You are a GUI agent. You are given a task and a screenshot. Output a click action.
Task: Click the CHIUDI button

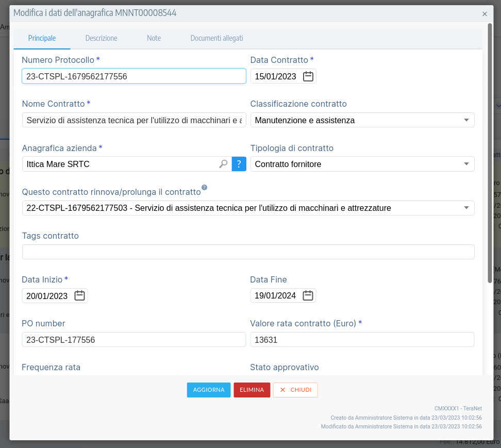tap(295, 390)
